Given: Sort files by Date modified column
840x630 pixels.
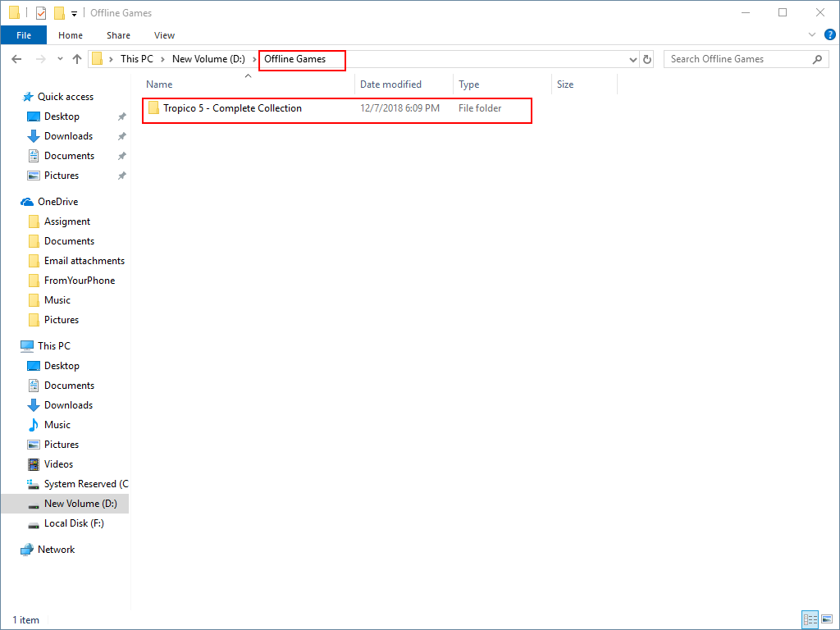Looking at the screenshot, I should (391, 84).
